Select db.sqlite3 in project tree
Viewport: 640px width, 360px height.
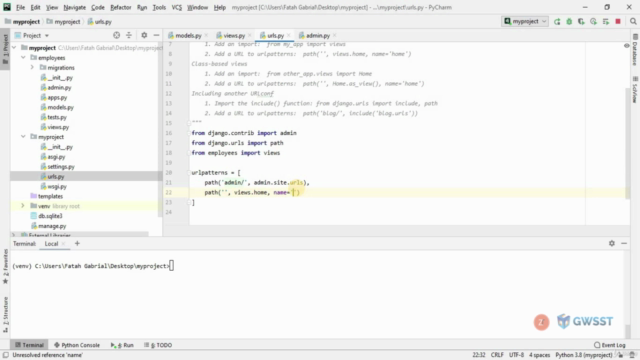click(50, 216)
